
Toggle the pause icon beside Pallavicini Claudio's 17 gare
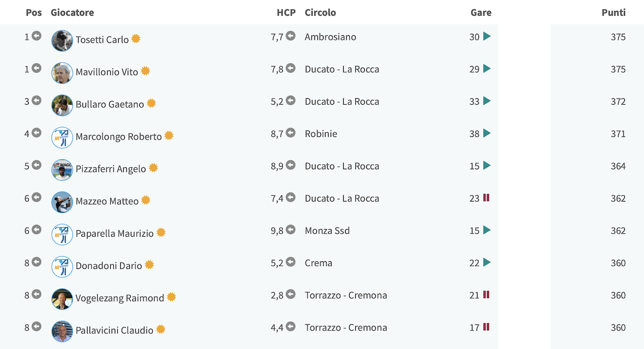click(486, 327)
